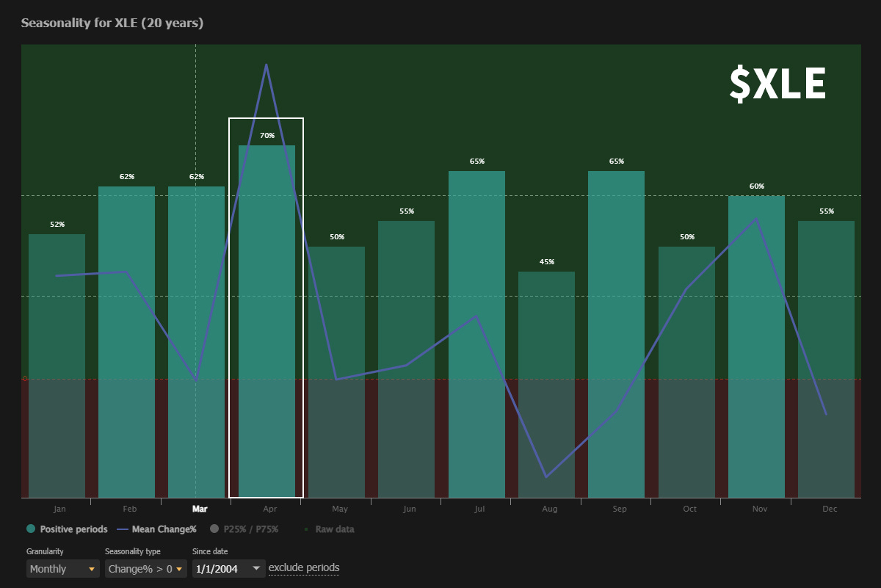The height and width of the screenshot is (588, 881).
Task: Click the Seasonality for XLE chart title
Action: [x=112, y=23]
